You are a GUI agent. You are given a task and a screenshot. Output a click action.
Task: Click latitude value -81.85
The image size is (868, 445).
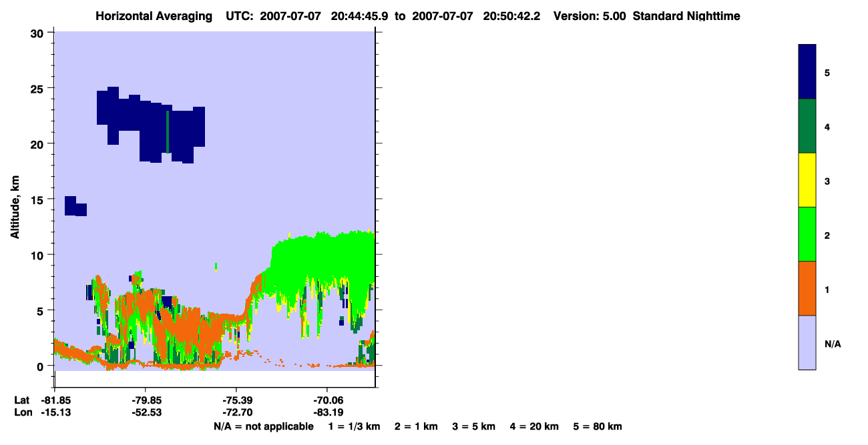pyautogui.click(x=55, y=400)
